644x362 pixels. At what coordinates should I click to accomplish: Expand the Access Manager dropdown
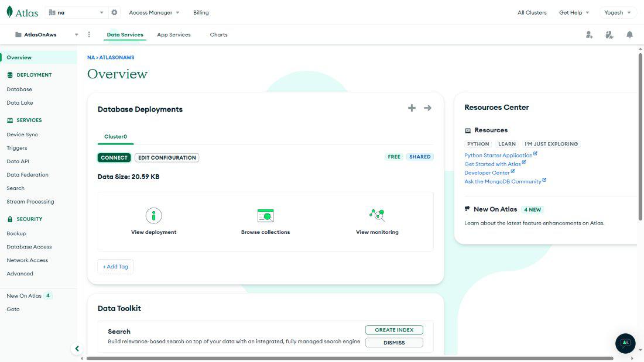(154, 13)
